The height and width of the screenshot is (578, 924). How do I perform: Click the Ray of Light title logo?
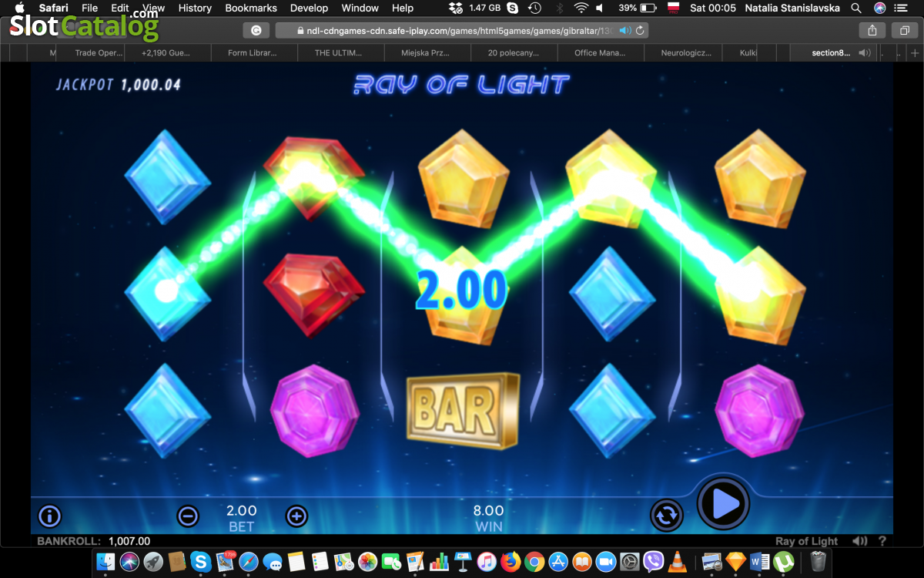coord(461,84)
